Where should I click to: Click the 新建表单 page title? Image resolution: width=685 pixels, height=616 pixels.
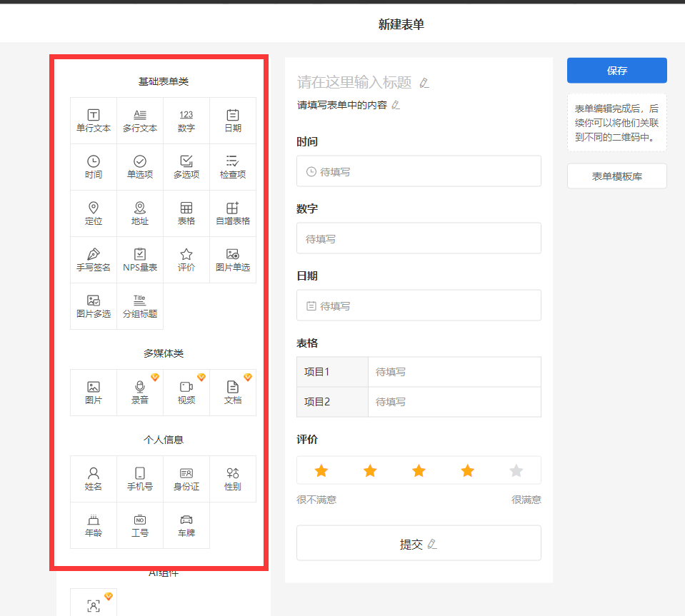tap(401, 24)
